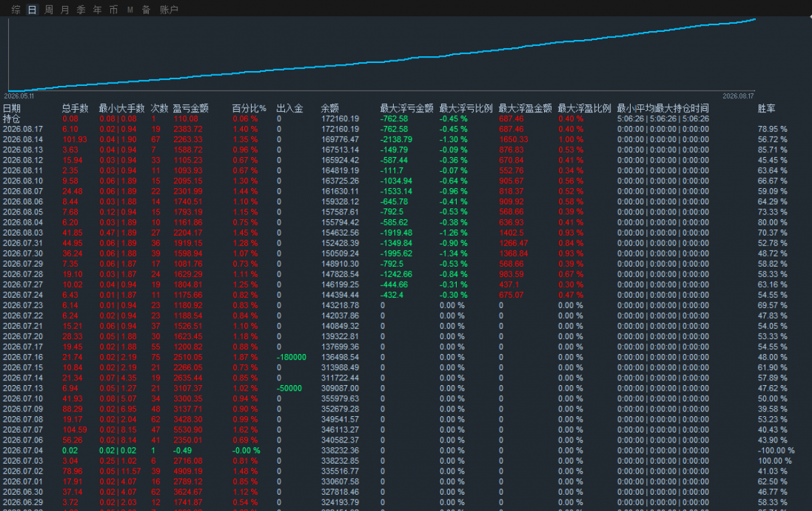Select the 2026.07.04 date row
This screenshot has width=812, height=511.
22,451
